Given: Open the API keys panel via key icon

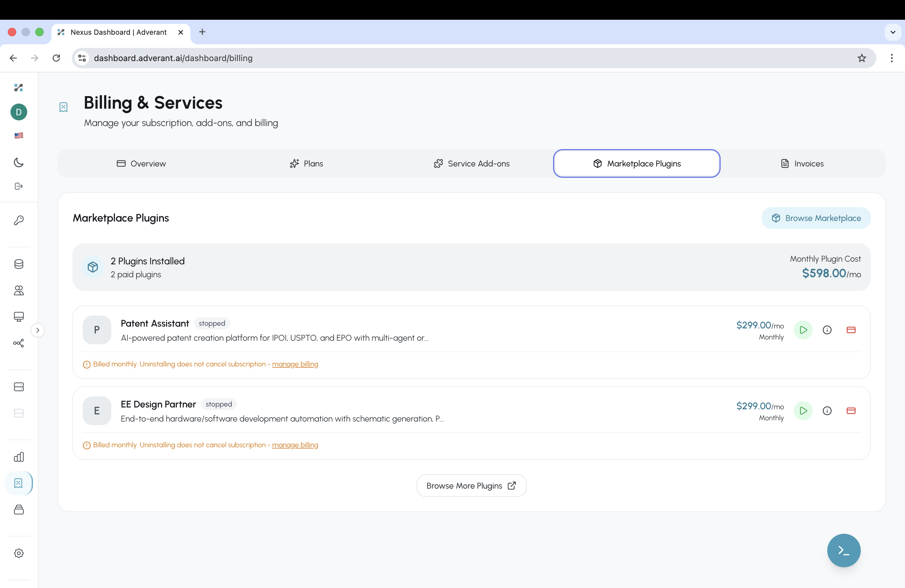Looking at the screenshot, I should 19,220.
